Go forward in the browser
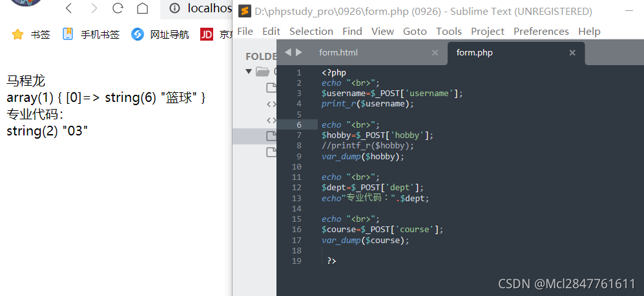This screenshot has width=644, height=296. pos(94,8)
